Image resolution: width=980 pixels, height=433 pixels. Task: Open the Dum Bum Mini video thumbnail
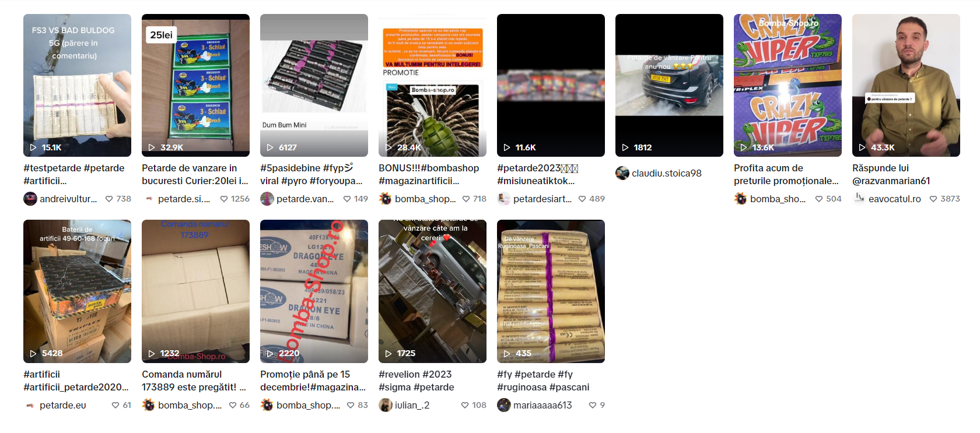pos(314,85)
